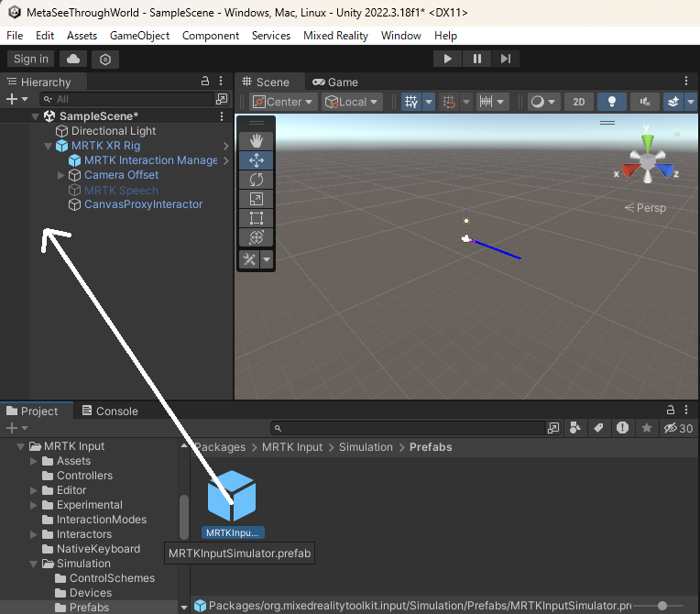Toggle 2D view mode
The height and width of the screenshot is (614, 700).
[x=579, y=102]
